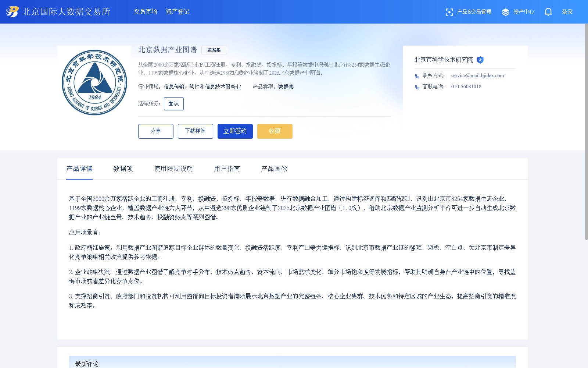Screen dimensions: 588x368
Task: Click paragraph starting 2.企业战略决策
Action: 293,276
